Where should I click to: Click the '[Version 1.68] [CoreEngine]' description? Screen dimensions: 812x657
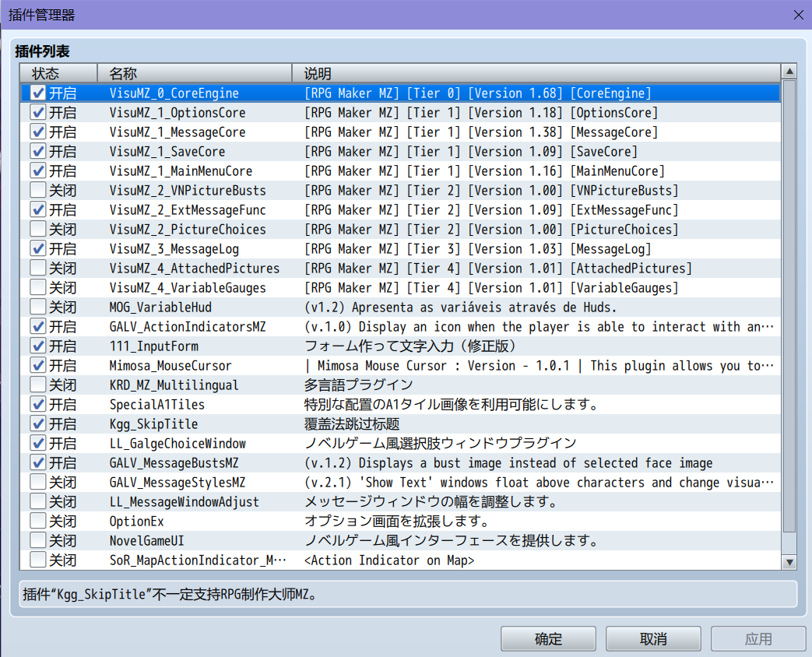coord(559,93)
